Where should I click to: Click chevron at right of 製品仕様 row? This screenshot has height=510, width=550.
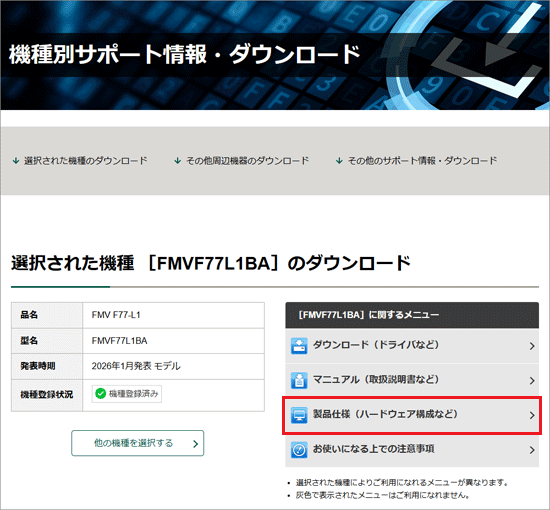click(x=532, y=415)
